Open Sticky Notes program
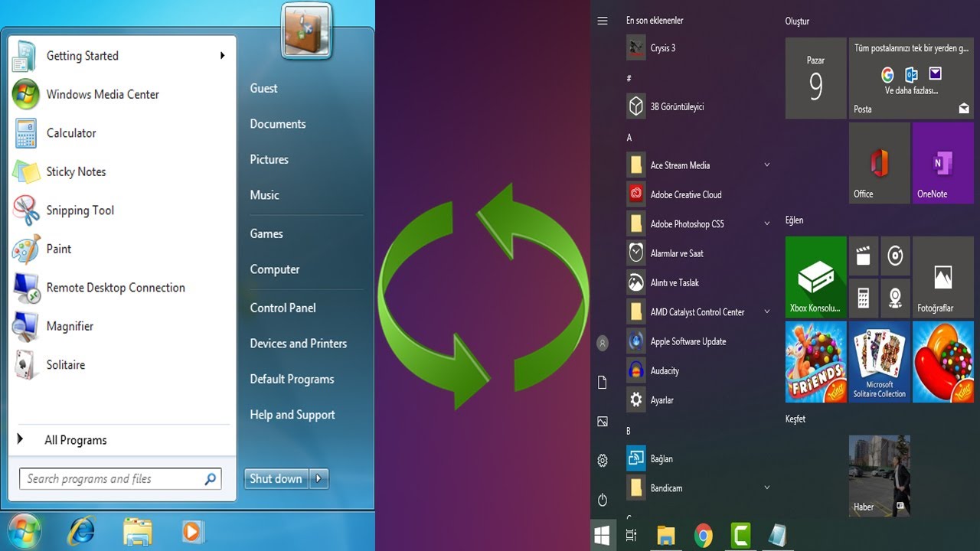 pyautogui.click(x=76, y=171)
